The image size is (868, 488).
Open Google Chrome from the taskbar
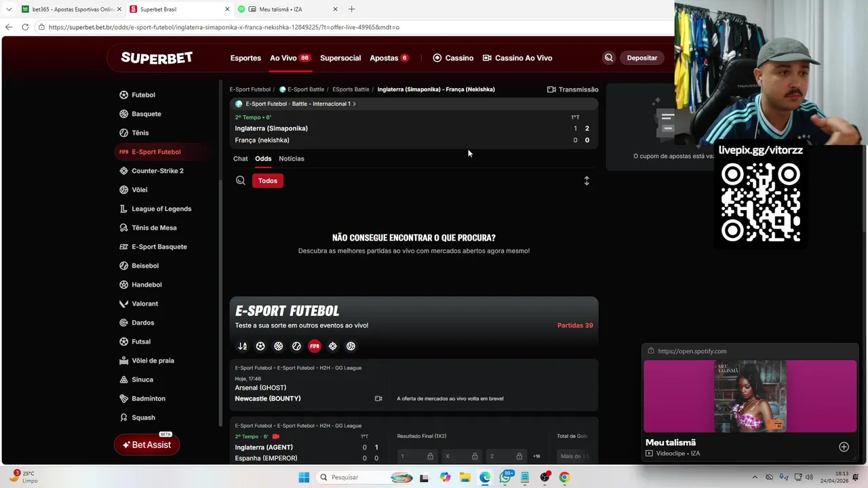point(564,477)
